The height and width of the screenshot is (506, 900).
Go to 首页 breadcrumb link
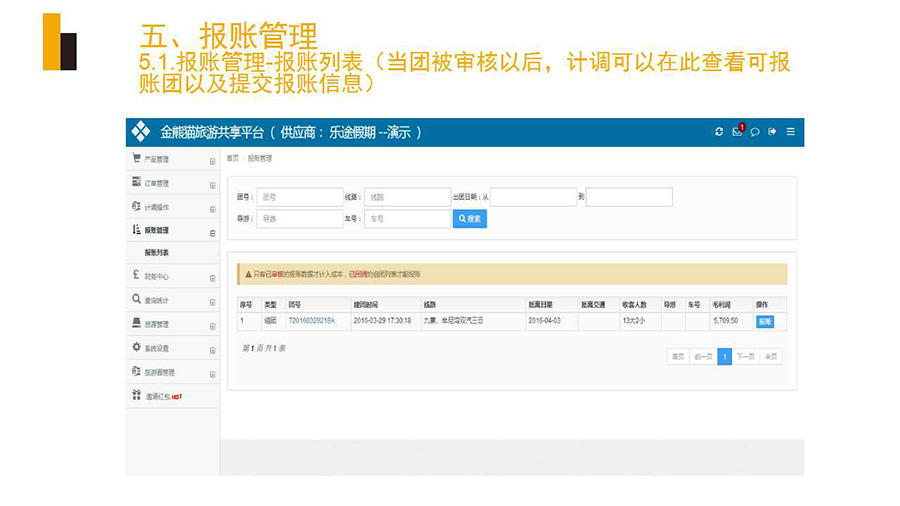tap(232, 158)
